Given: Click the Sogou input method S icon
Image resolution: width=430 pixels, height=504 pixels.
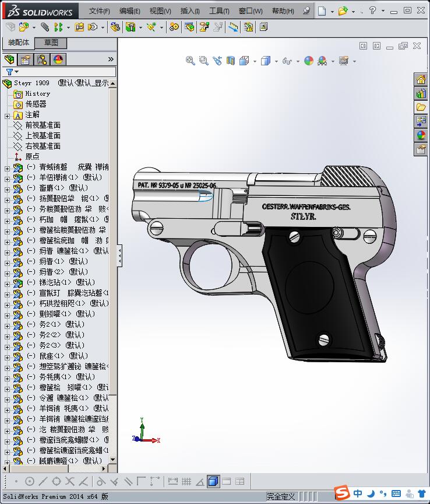Looking at the screenshot, I should pos(342,492).
